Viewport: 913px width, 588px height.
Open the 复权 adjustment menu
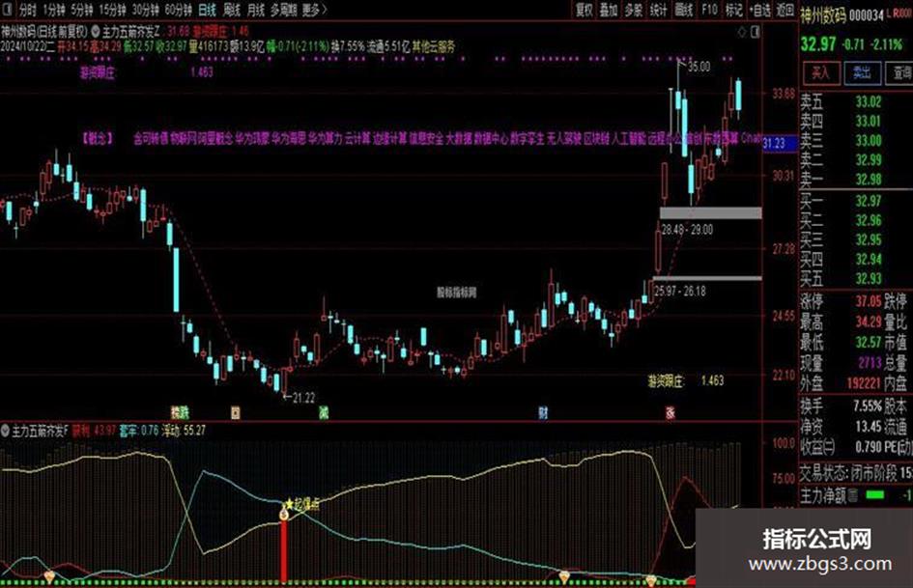[x=584, y=10]
